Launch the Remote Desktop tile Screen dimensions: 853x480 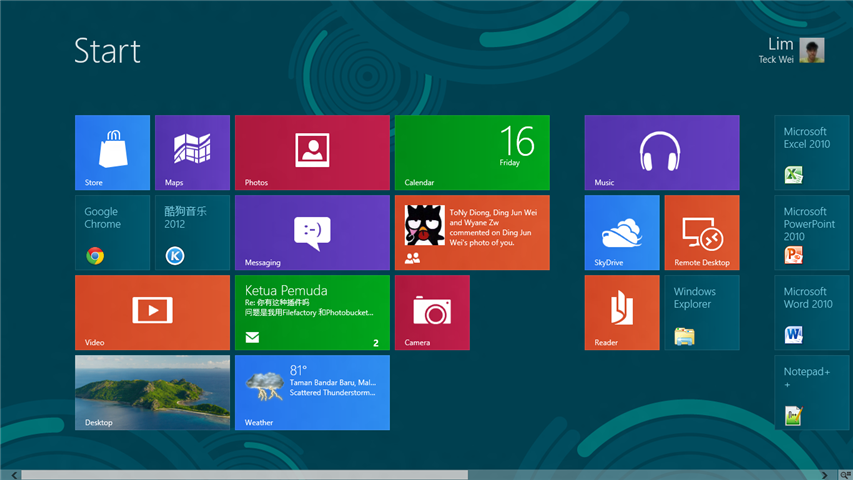[x=702, y=232]
